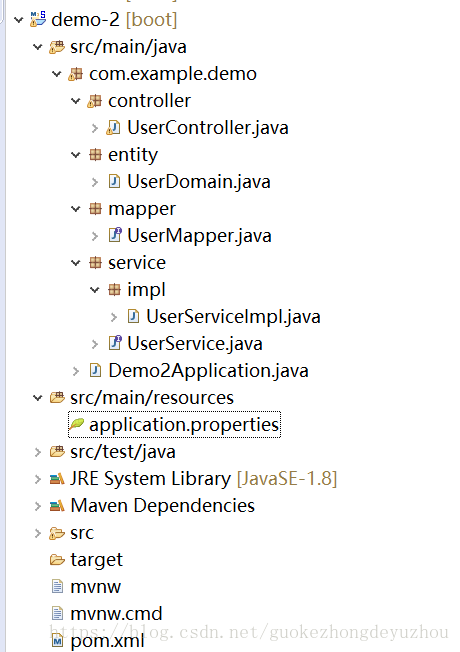Viewport: 460px width, 652px height.
Task: Click the UserServiceImpl.java file icon
Action: pos(133,316)
